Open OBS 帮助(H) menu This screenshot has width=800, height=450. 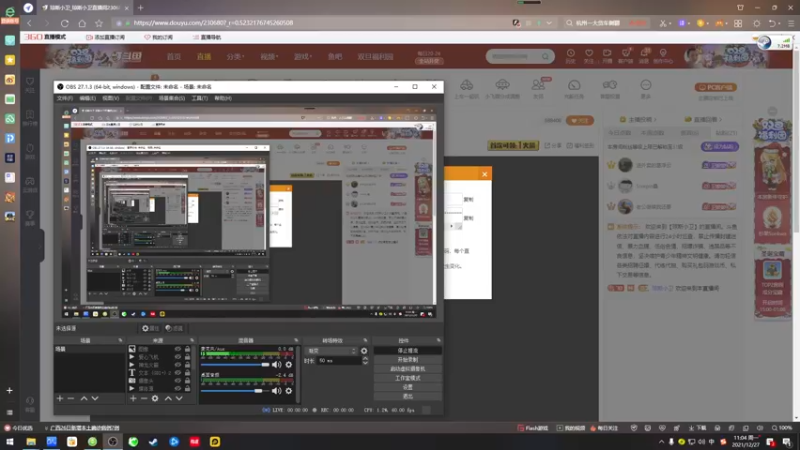(x=223, y=98)
